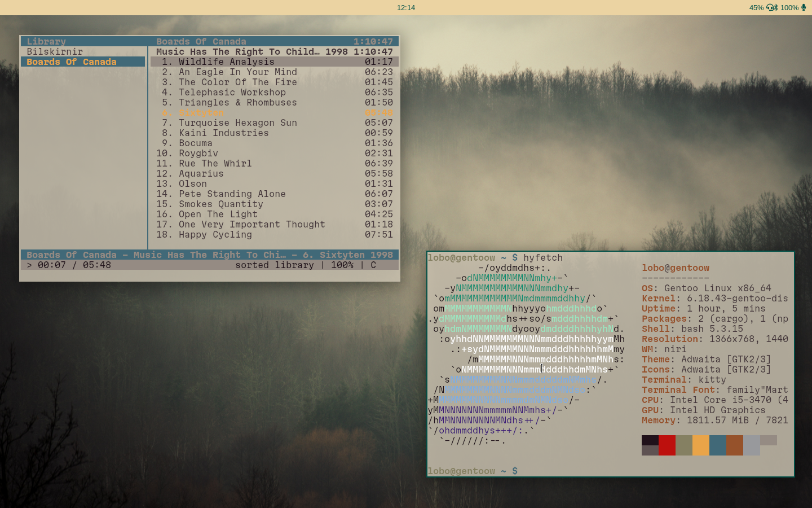The image size is (812, 508).
Task: Click the Bluetooth icon in the top bar
Action: click(776, 7)
